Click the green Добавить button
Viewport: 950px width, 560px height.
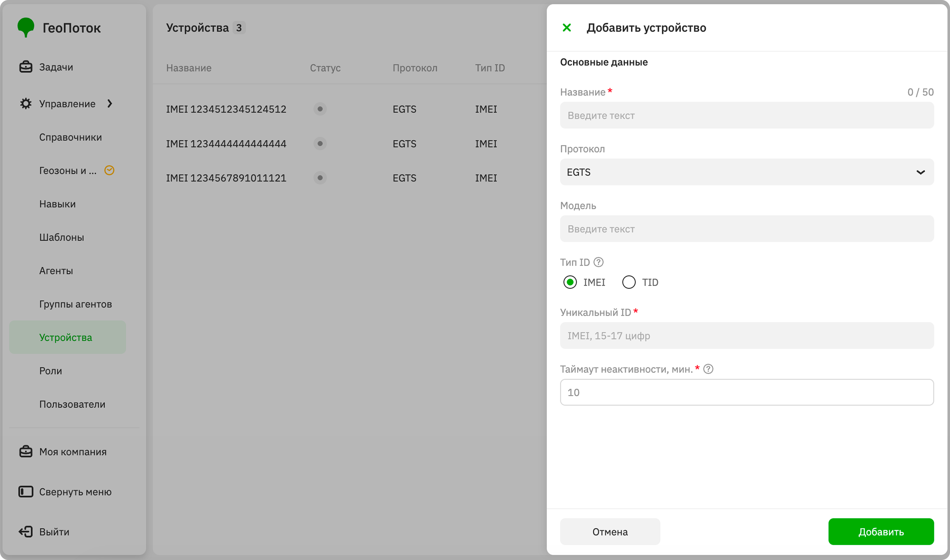tap(881, 531)
